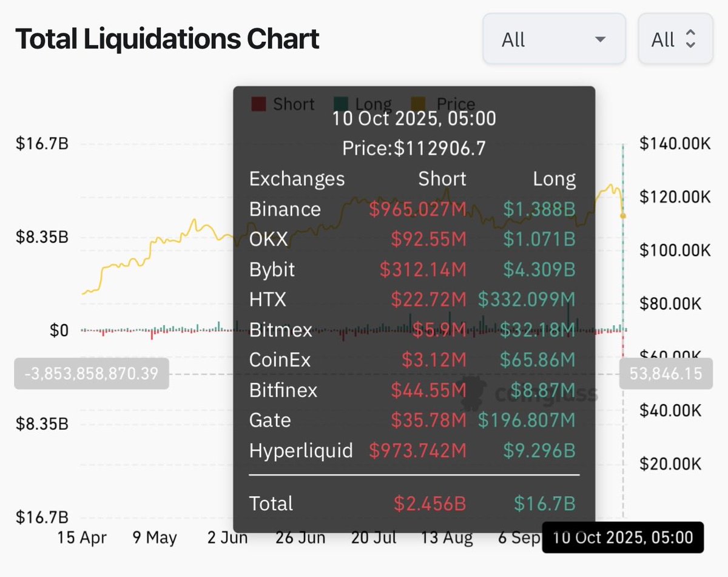Click the Binance row in tooltip
Viewport: 728px width, 577px height.
pos(413,209)
